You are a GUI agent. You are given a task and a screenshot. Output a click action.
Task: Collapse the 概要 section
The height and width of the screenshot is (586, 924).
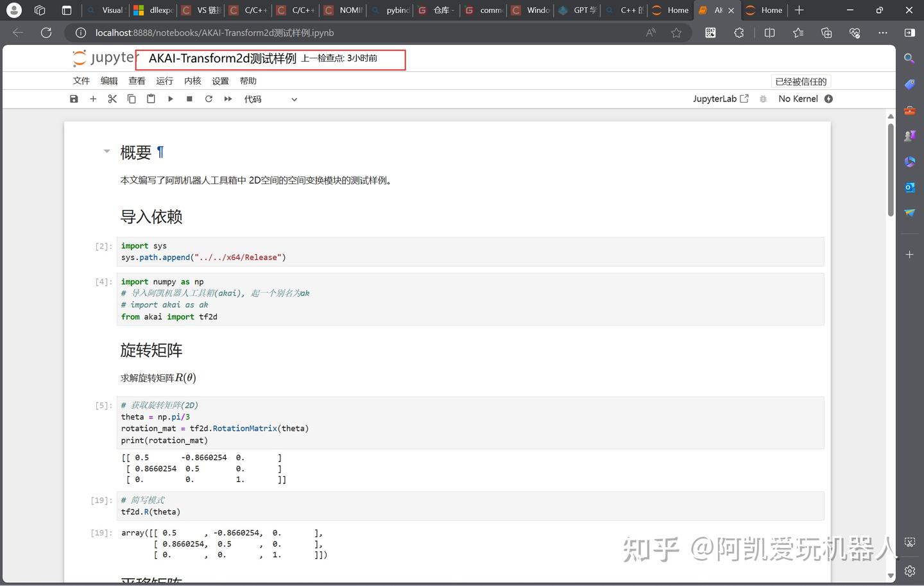pos(107,151)
